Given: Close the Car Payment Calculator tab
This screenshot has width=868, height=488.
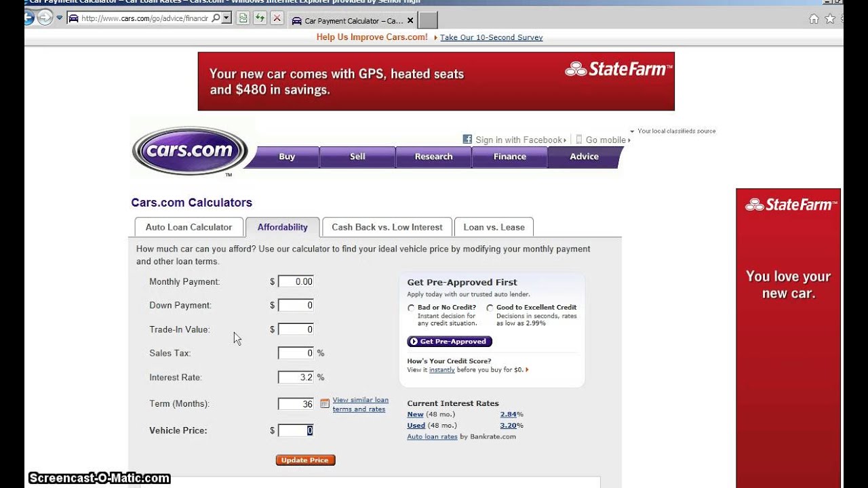Looking at the screenshot, I should point(410,21).
